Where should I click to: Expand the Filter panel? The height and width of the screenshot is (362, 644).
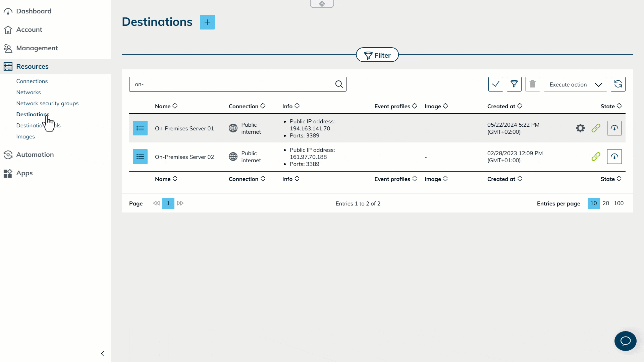[x=377, y=55]
